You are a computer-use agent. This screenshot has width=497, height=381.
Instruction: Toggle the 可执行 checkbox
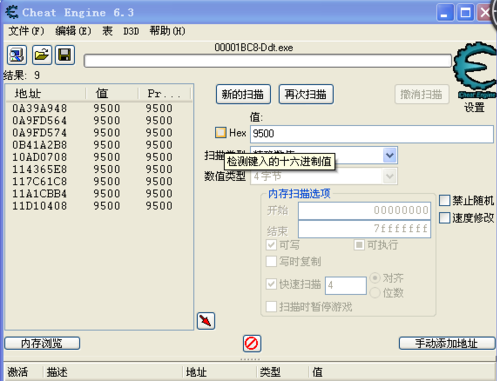coord(359,245)
